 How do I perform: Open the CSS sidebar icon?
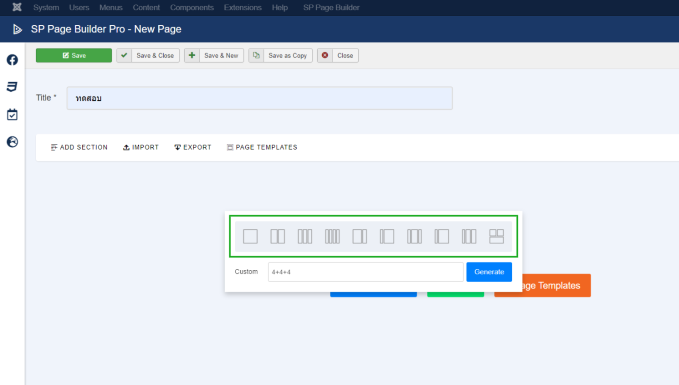[12, 87]
